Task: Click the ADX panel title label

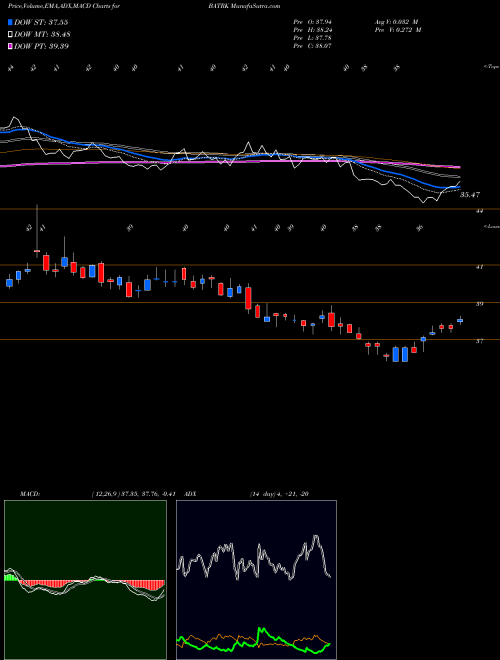Action: [191, 494]
